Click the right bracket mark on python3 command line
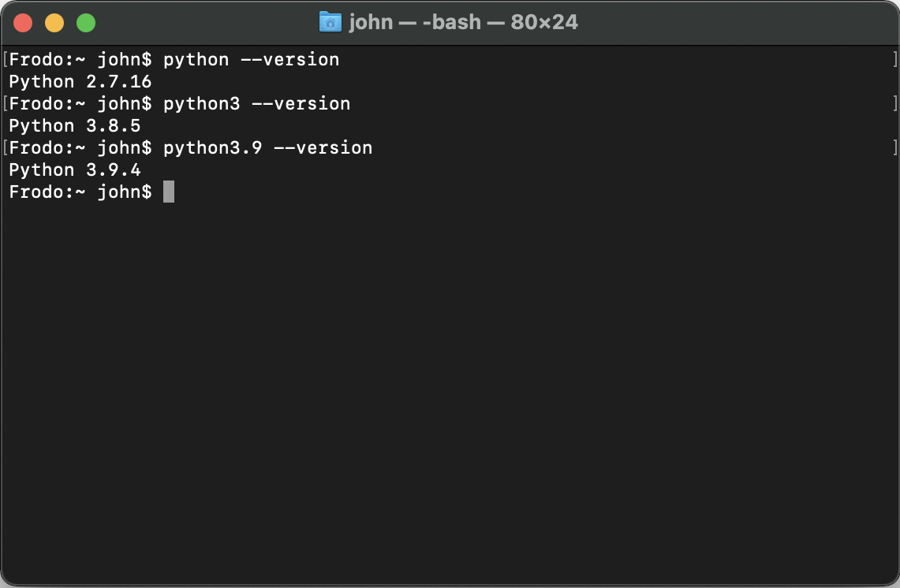Image resolution: width=900 pixels, height=588 pixels. coord(894,104)
